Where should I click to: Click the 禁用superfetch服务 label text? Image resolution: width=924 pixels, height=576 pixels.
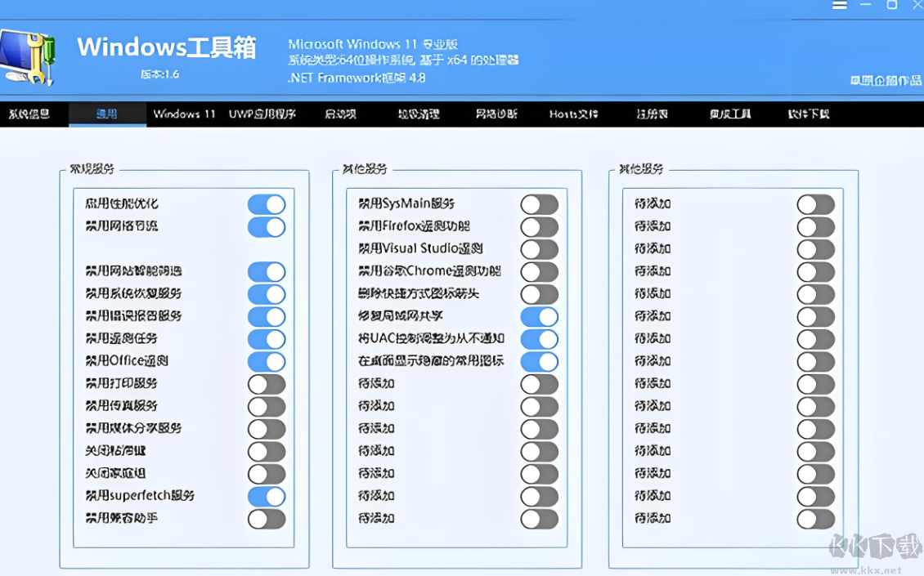tap(140, 495)
